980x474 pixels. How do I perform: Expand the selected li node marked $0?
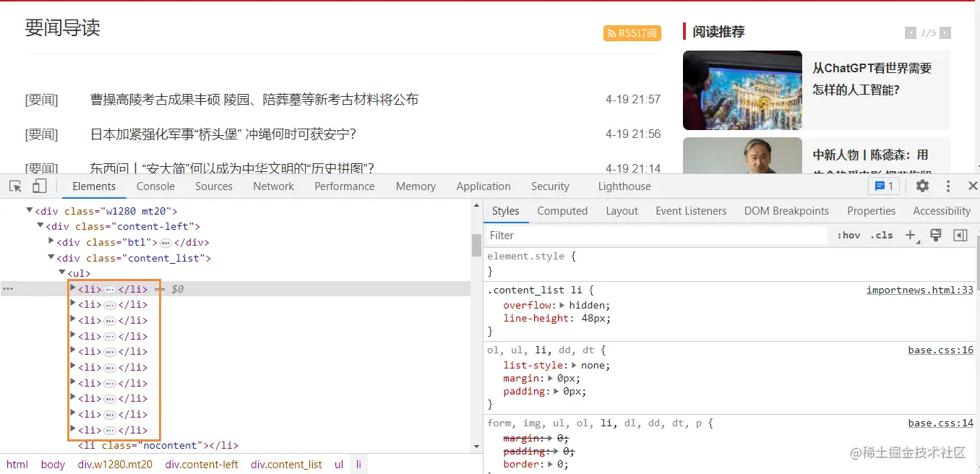(73, 288)
